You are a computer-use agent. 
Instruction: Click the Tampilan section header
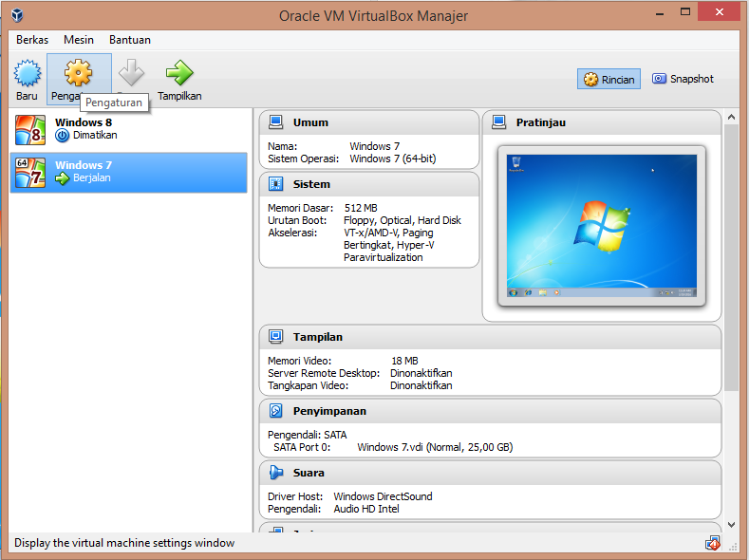pos(490,337)
